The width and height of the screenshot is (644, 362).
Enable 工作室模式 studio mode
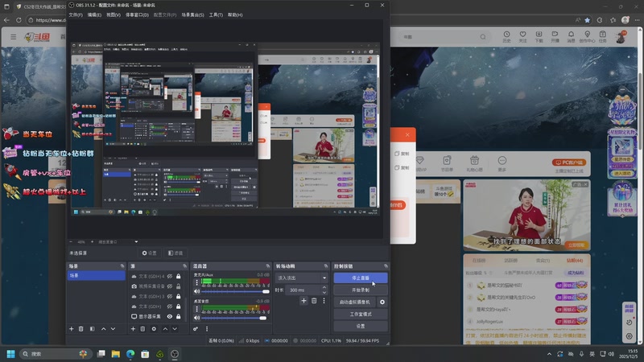361,314
